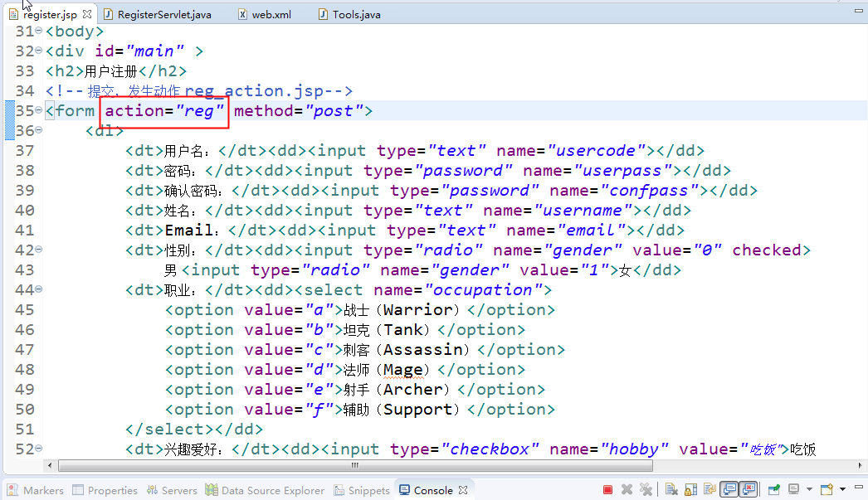Screen dimensions: 868x500
Task: Close the Console view tab
Action: point(463,490)
